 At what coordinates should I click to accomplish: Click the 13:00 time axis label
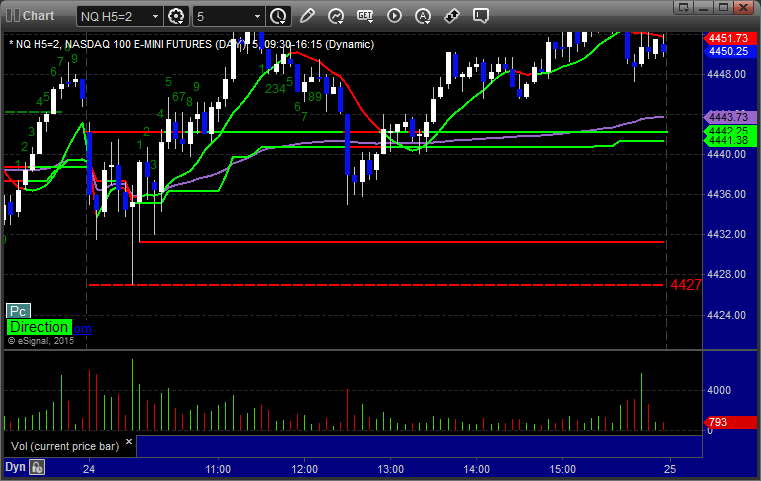(x=391, y=469)
